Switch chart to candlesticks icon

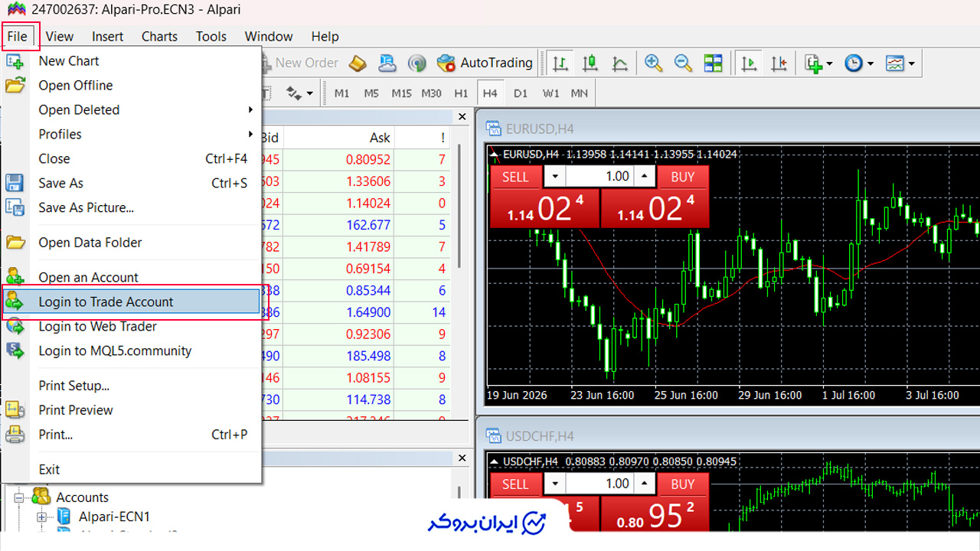(590, 63)
